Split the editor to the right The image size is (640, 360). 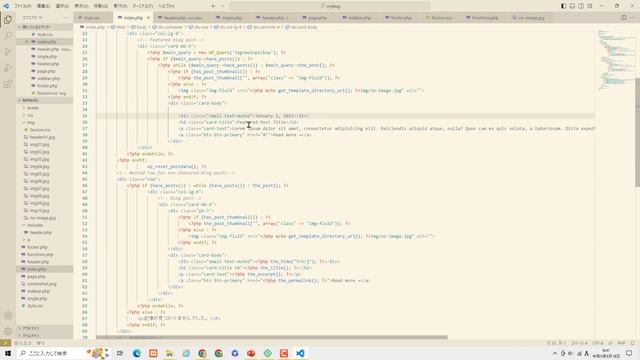[x=624, y=18]
